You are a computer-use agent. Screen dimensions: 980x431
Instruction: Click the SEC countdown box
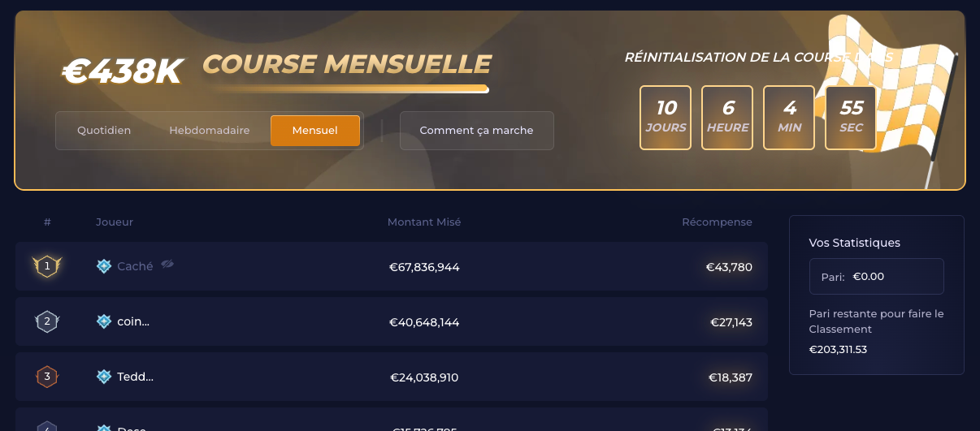pos(851,118)
